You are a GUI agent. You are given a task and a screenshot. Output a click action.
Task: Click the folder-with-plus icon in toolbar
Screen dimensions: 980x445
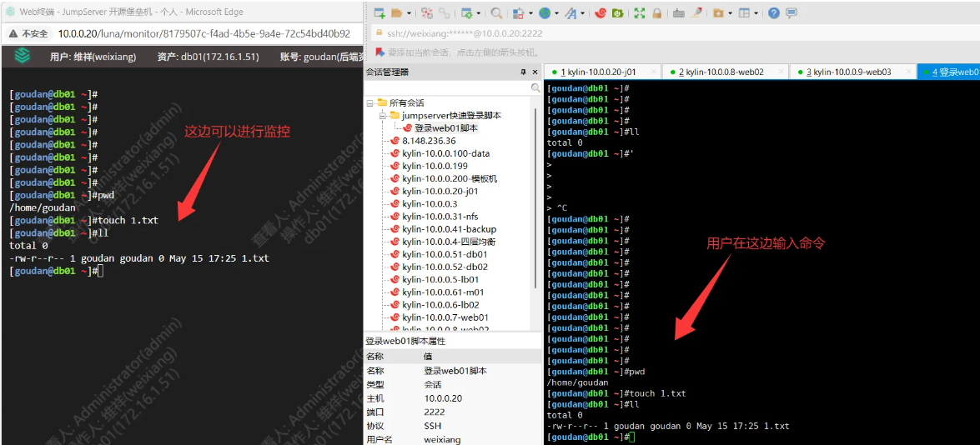(719, 13)
